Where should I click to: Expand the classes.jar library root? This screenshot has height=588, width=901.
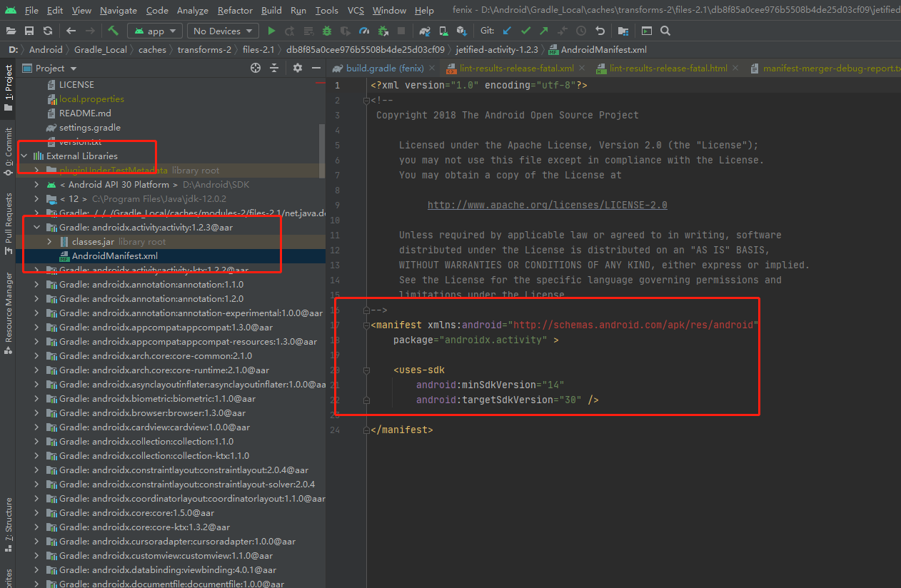point(49,241)
